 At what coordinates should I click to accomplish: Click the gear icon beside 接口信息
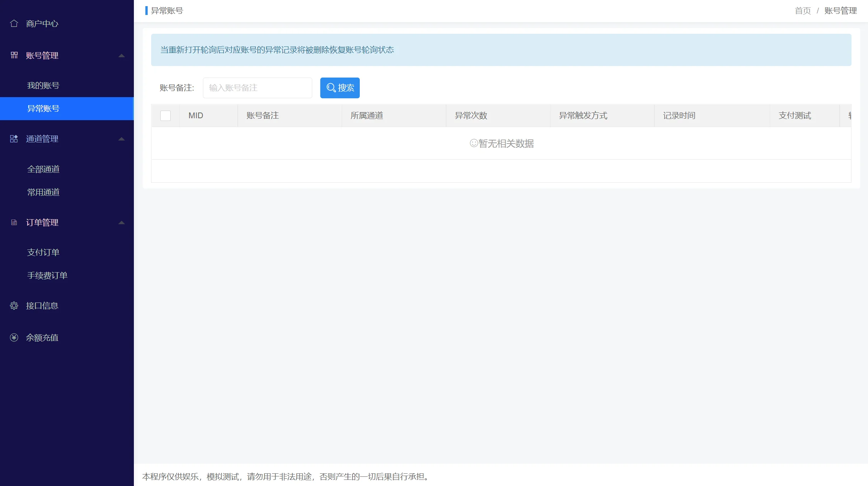(14, 306)
